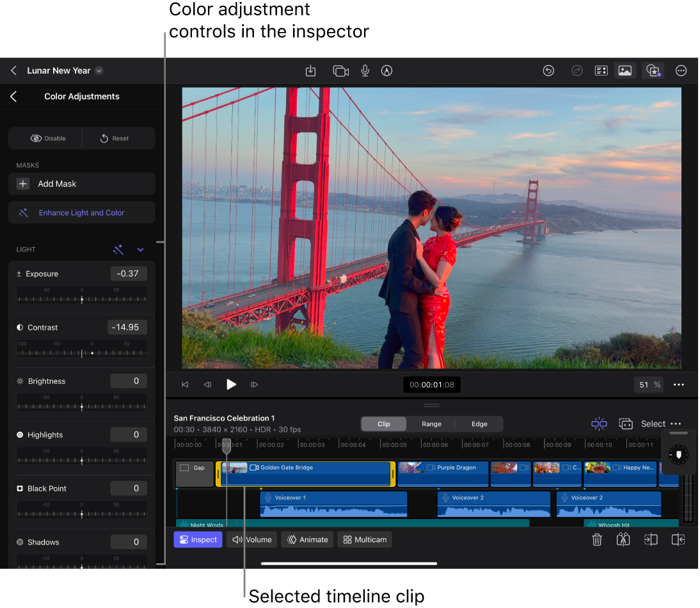700x608 pixels.
Task: Select the Gap clip
Action: click(195, 474)
